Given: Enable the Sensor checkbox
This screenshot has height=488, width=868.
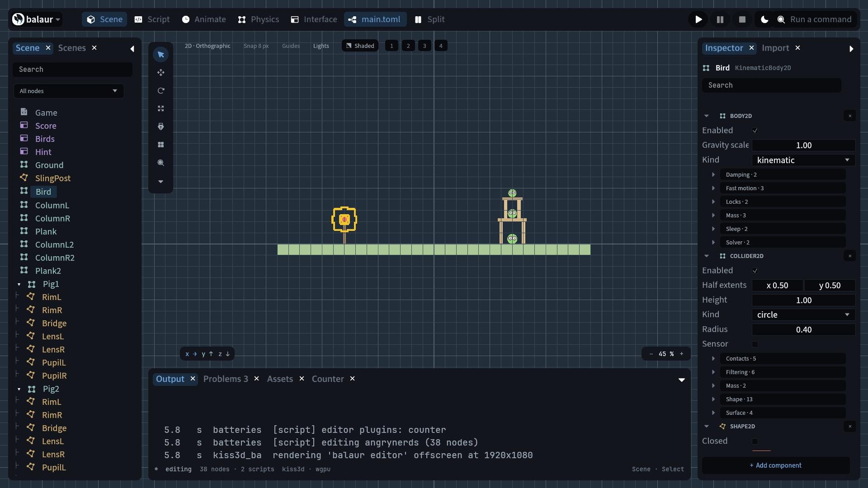Looking at the screenshot, I should (x=755, y=344).
